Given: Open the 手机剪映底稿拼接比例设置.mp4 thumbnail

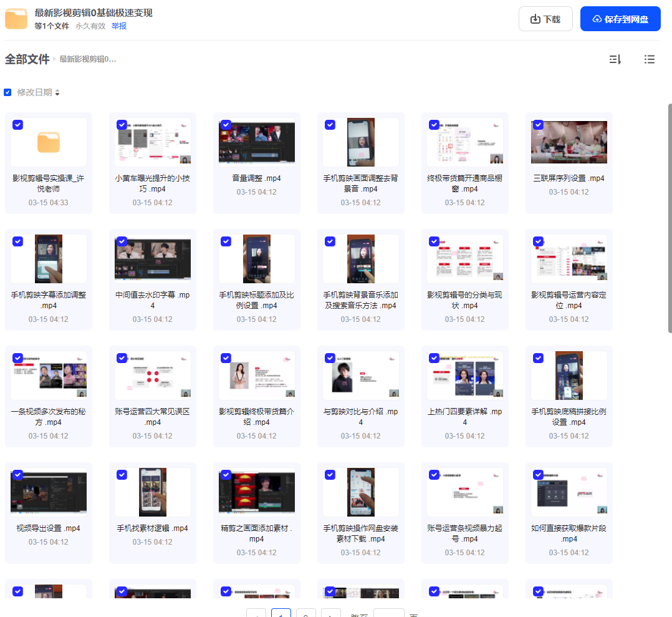Looking at the screenshot, I should coord(569,376).
